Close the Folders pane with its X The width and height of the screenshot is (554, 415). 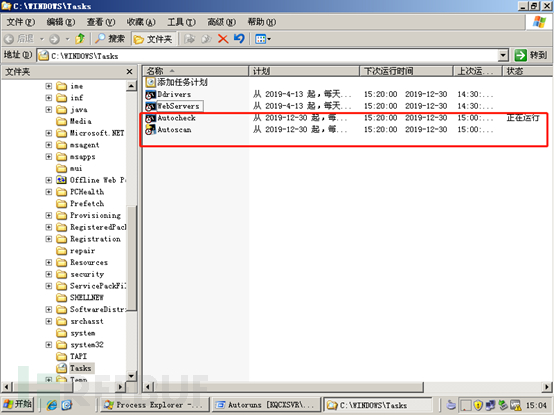pyautogui.click(x=130, y=72)
